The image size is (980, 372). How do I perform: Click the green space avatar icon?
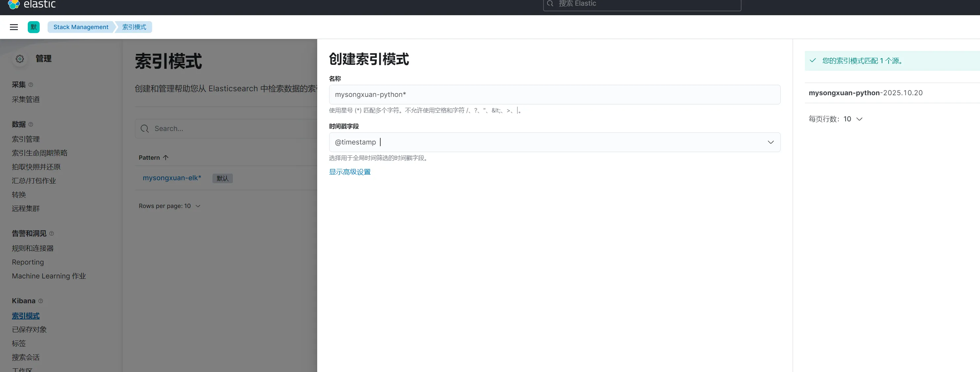pos(33,27)
